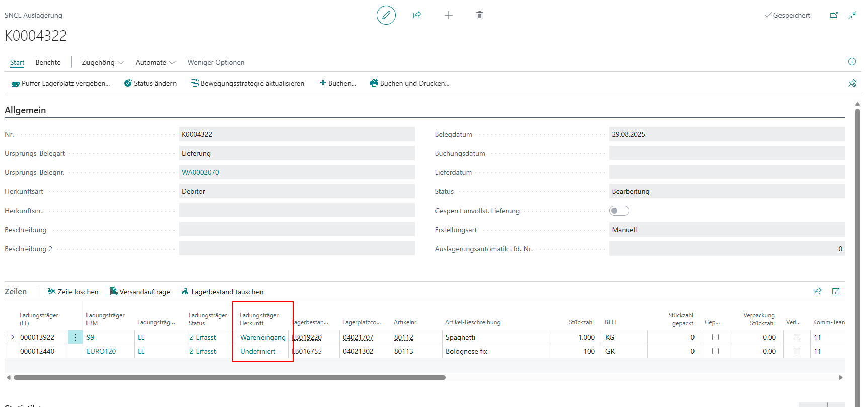Viewport: 868px width, 407px height.
Task: Maximize the Zeilen section icon
Action: pos(836,291)
